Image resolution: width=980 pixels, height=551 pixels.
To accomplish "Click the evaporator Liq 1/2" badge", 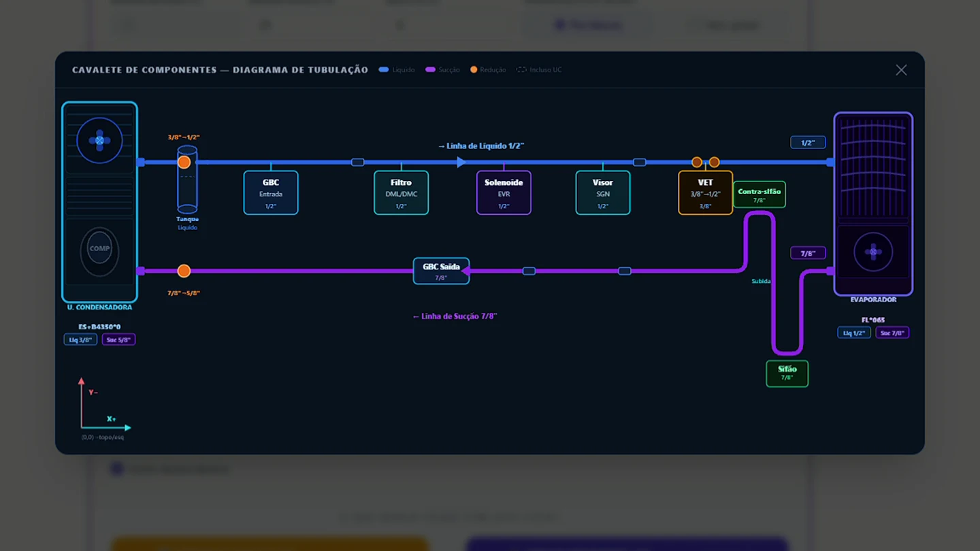I will 853,333.
